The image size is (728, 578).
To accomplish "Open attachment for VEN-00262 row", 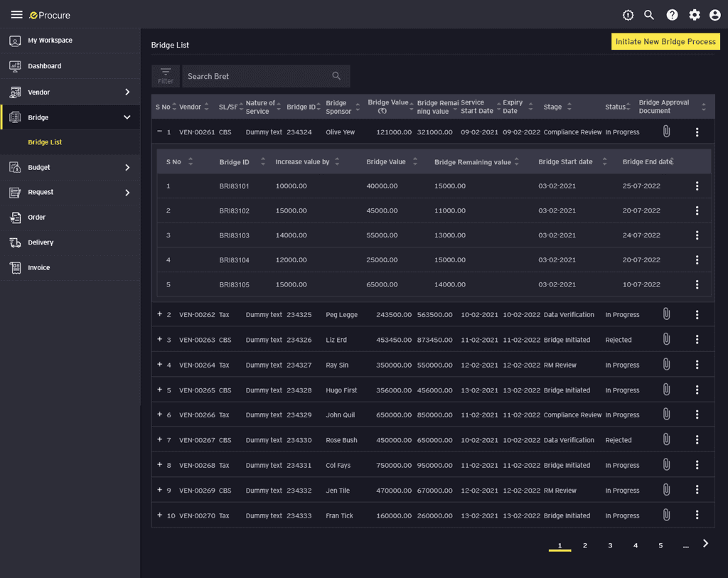I will pyautogui.click(x=666, y=314).
